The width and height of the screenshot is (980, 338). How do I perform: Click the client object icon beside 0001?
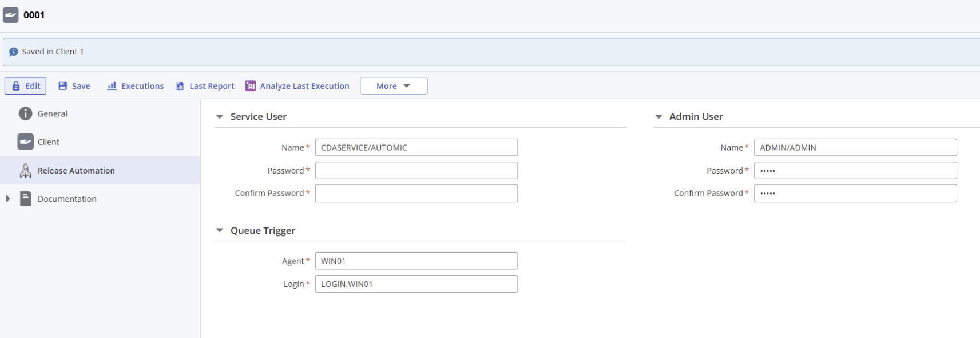11,15
